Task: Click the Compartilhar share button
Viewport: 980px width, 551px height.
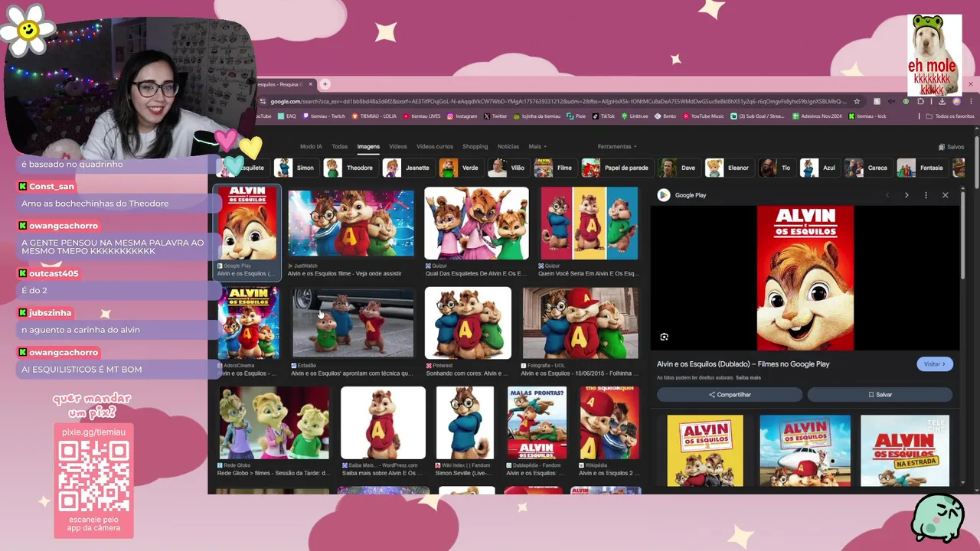Action: click(730, 395)
